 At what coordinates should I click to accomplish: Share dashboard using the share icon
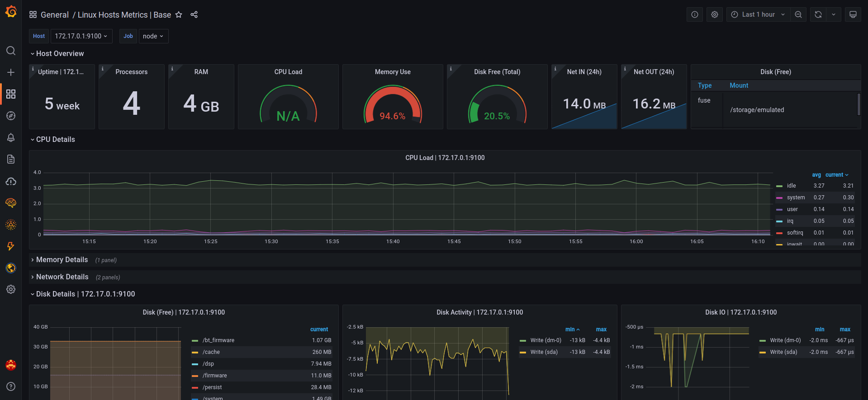pos(194,14)
